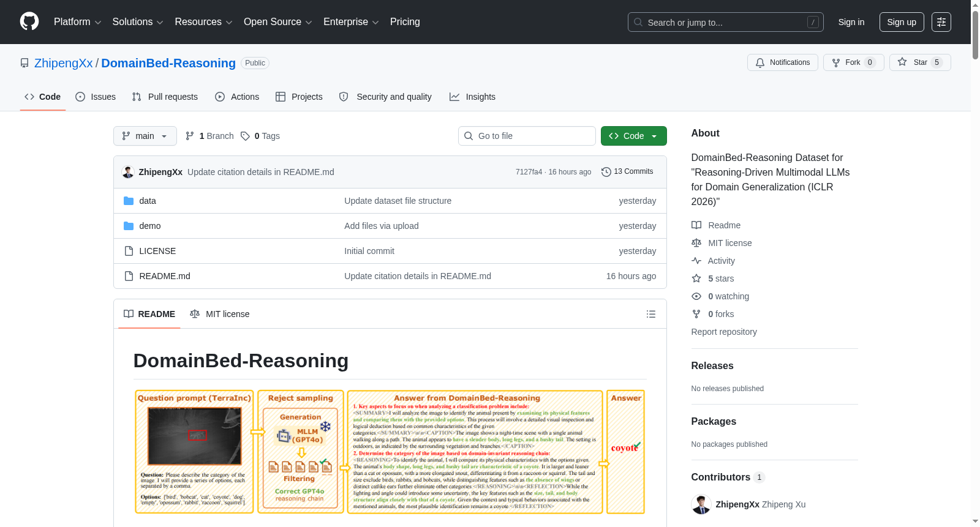Open the 'Add files via upload' commit
The height and width of the screenshot is (527, 980).
[x=382, y=226]
